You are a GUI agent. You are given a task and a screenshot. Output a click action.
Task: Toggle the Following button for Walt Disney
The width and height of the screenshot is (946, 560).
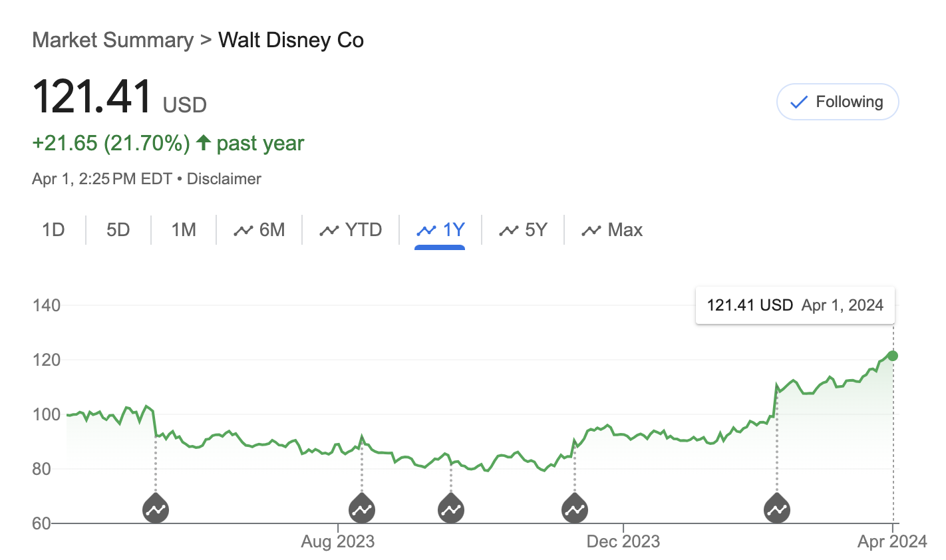coord(838,102)
